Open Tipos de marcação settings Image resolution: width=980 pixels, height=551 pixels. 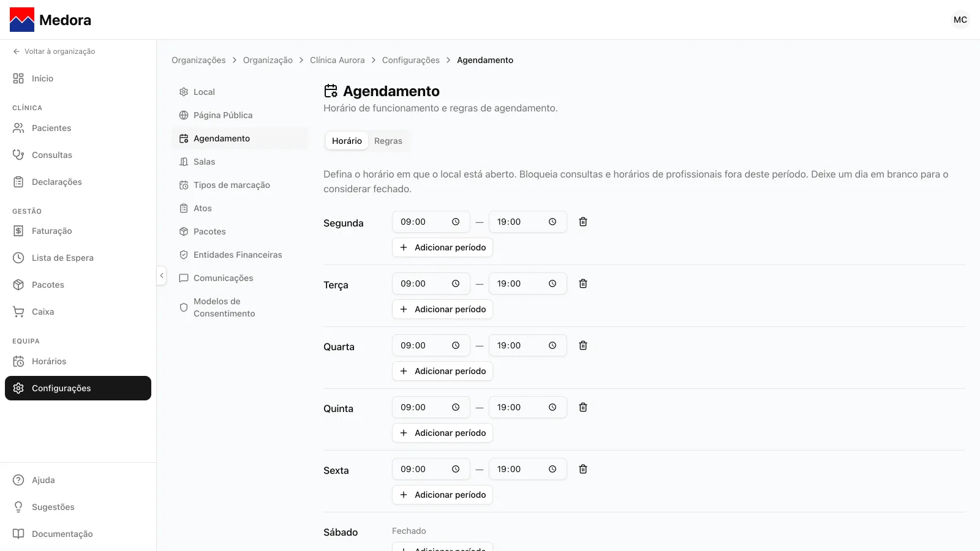tap(240, 185)
